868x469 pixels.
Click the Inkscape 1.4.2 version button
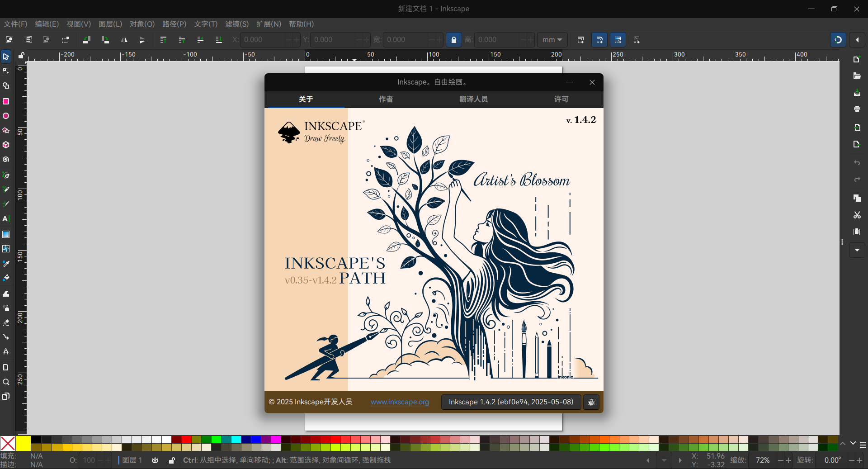[511, 402]
